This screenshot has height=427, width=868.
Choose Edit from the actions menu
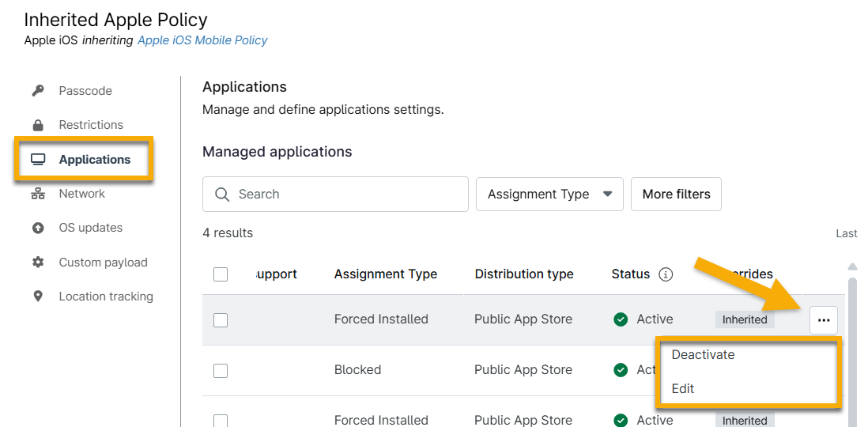click(x=683, y=389)
